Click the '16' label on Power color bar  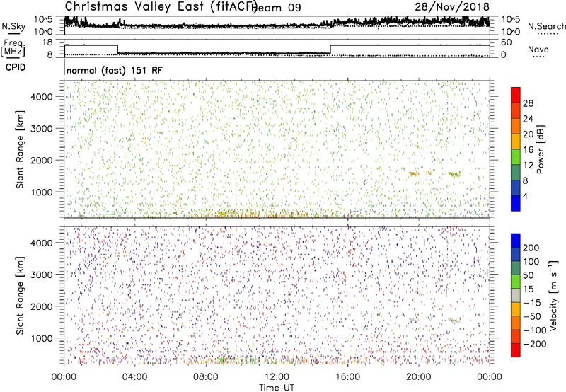click(x=528, y=150)
